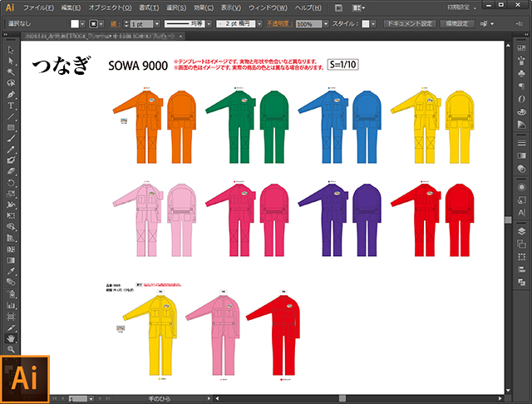
Task: Open the Color palette panel icon
Action: click(521, 111)
